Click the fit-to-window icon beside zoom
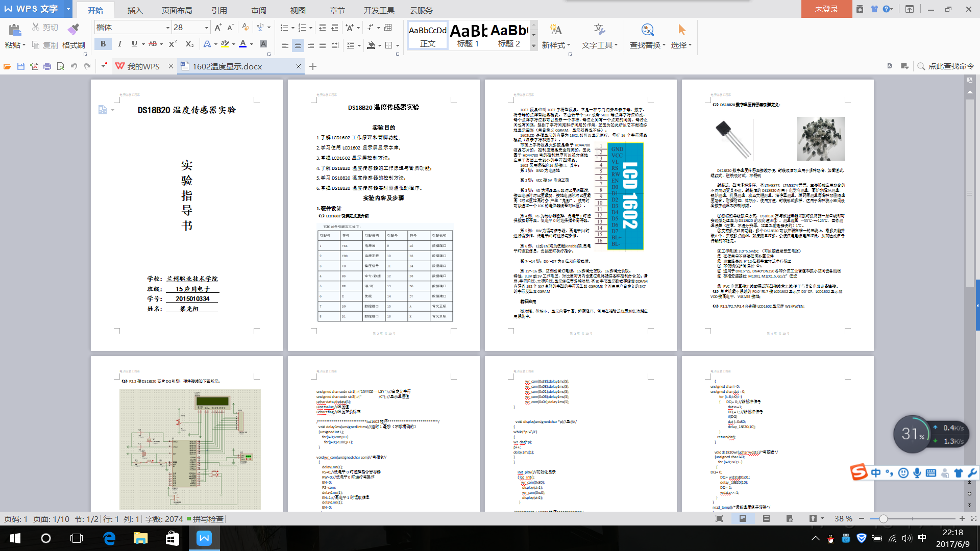This screenshot has height=551, width=980. pyautogui.click(x=974, y=518)
